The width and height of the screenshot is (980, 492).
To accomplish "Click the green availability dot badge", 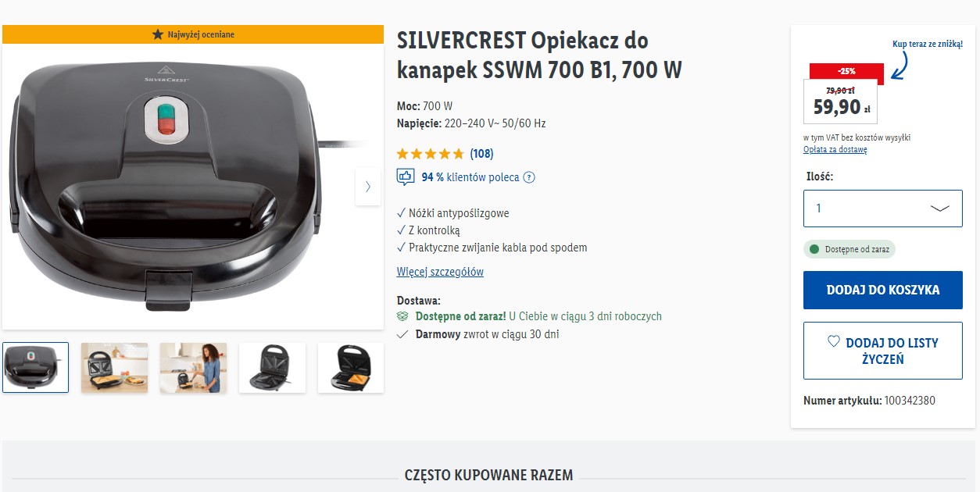I will 849,249.
